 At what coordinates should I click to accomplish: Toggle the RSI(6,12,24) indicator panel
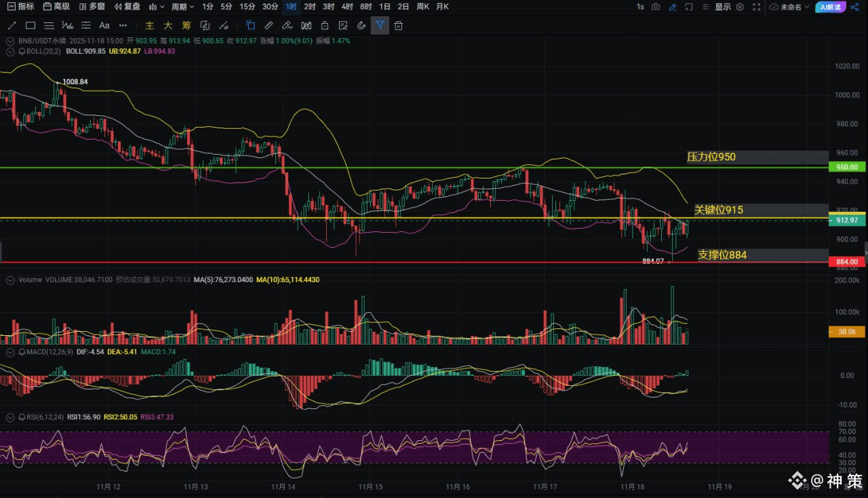coord(11,417)
